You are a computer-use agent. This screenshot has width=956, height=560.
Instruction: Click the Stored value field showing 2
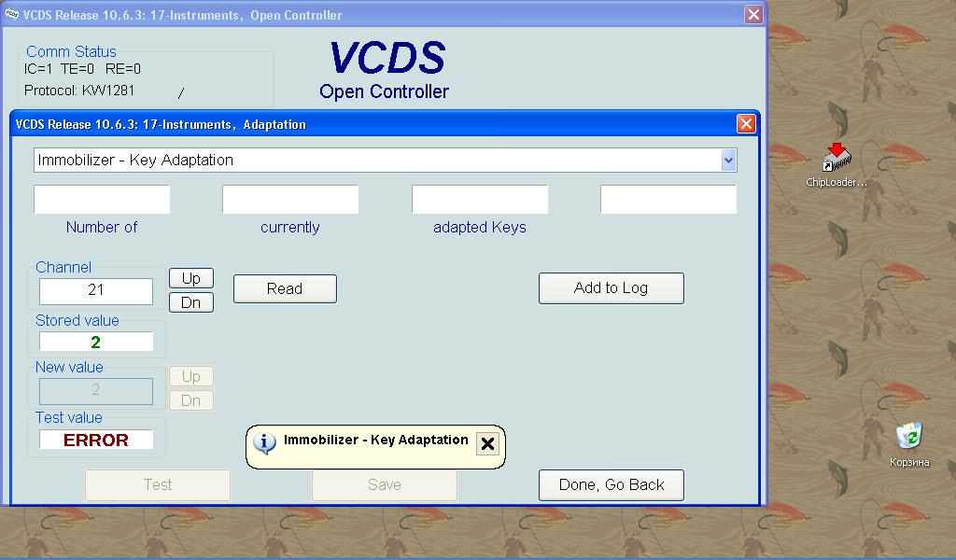click(x=96, y=342)
